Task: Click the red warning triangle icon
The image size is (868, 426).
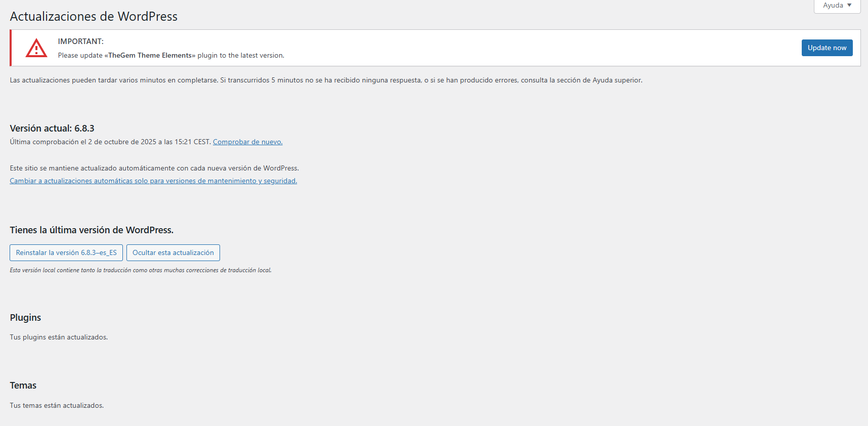Action: click(x=36, y=48)
